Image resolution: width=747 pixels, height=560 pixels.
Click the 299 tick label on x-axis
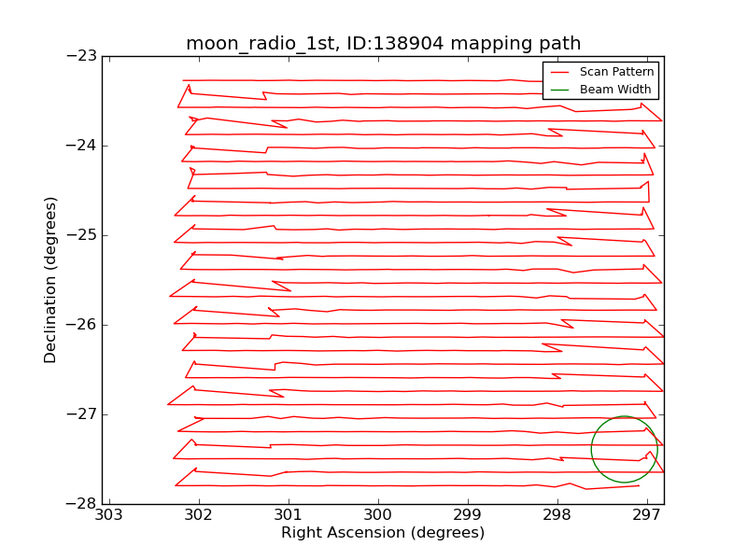[x=467, y=515]
